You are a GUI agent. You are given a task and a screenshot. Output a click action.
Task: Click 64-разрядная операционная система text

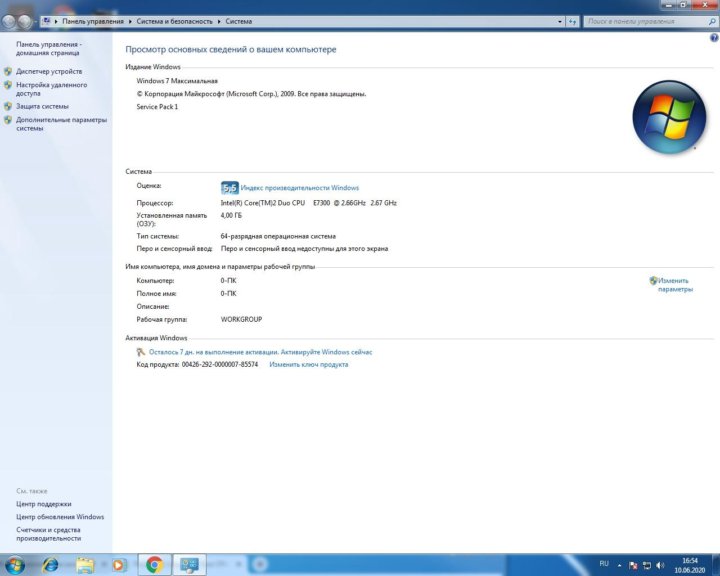tap(278, 237)
